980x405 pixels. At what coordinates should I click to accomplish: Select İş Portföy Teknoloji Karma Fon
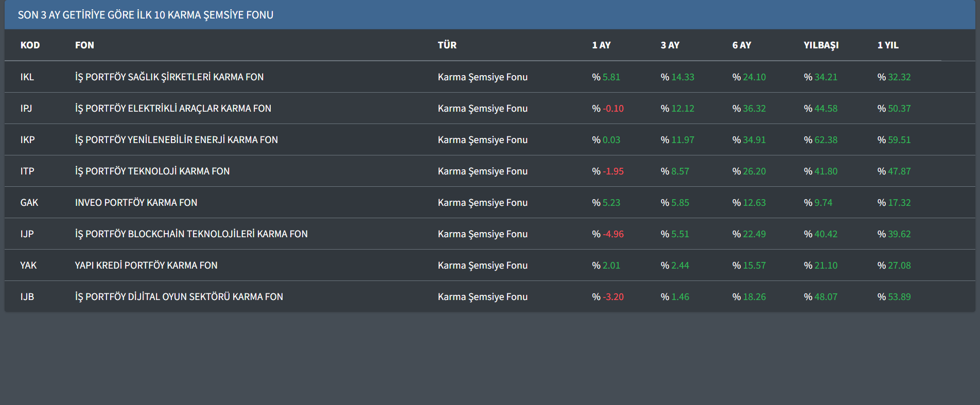coord(152,171)
